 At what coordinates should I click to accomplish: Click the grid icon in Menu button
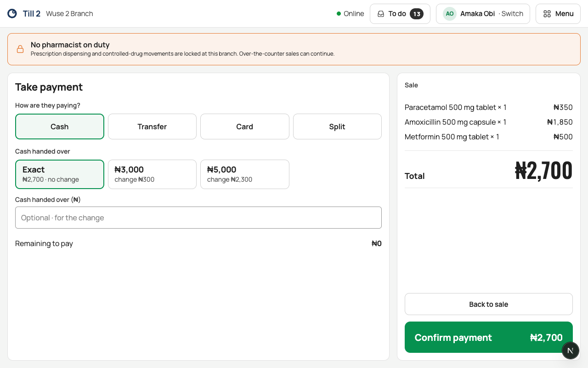pos(547,14)
